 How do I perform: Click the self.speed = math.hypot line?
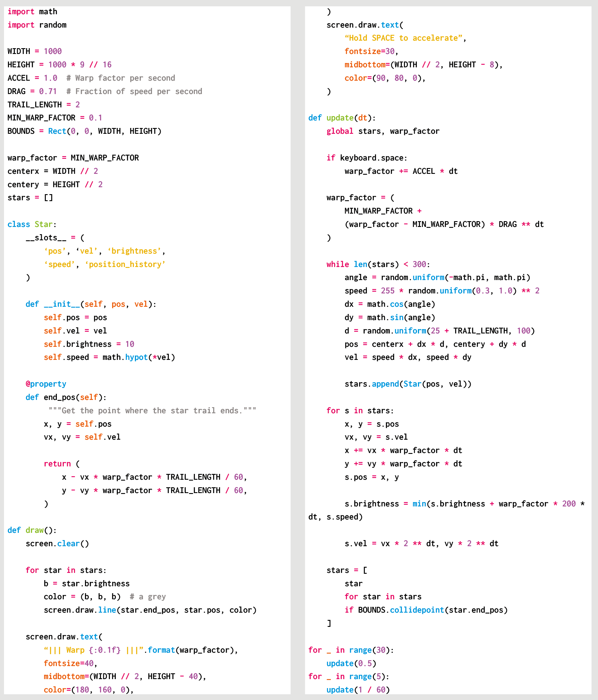point(109,358)
